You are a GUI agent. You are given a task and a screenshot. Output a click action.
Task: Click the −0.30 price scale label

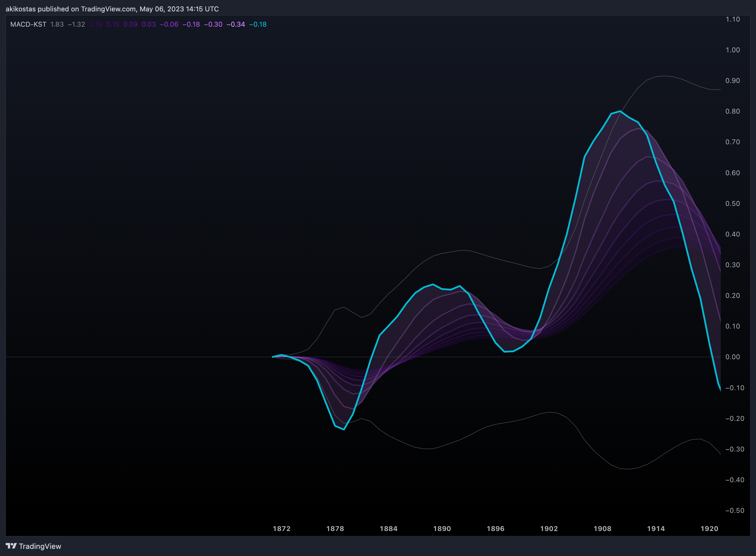click(735, 449)
